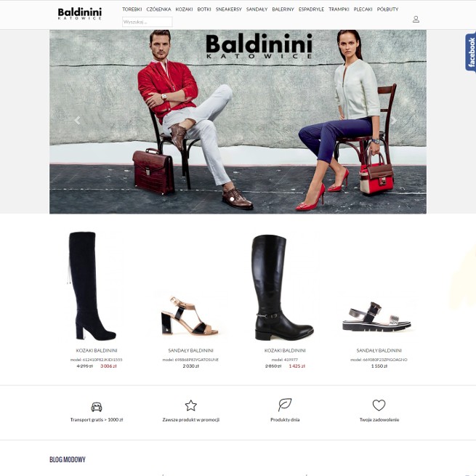Open the SNEAKERSY menu category
The image size is (476, 476).
(x=229, y=9)
